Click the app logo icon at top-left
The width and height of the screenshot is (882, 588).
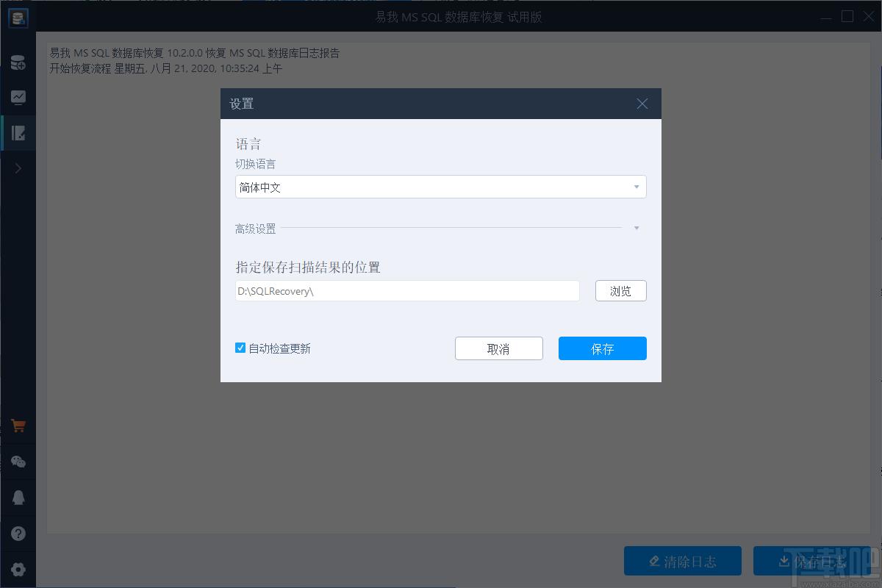click(18, 18)
